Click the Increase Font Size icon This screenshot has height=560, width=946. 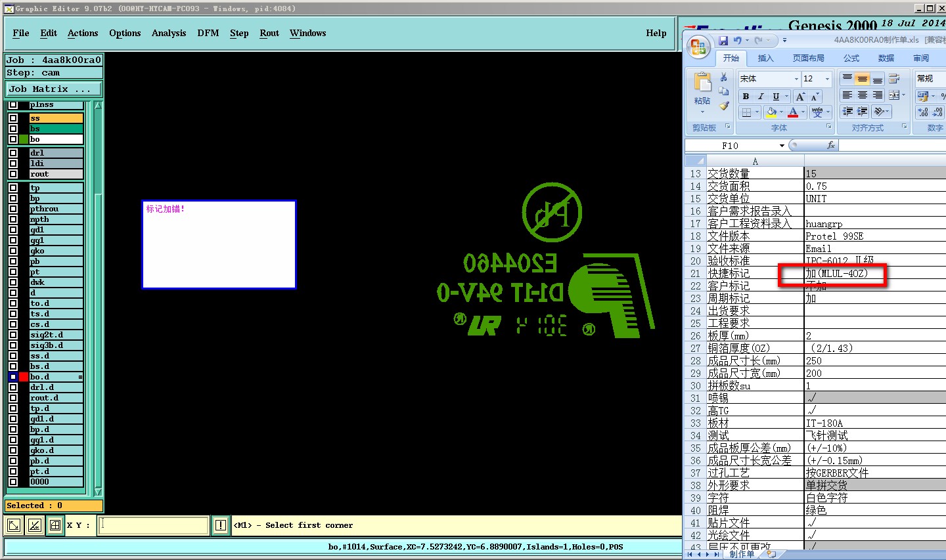(x=800, y=97)
